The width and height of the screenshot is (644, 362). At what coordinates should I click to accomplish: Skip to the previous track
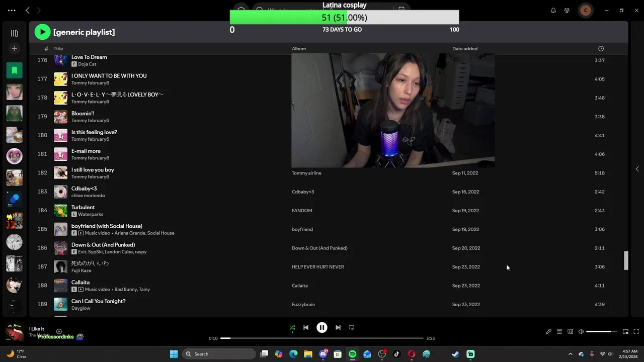tap(306, 327)
